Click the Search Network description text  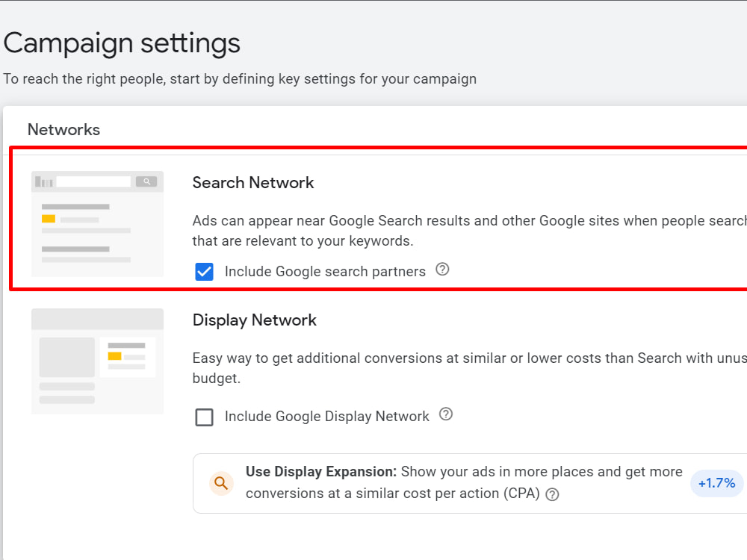tap(470, 231)
